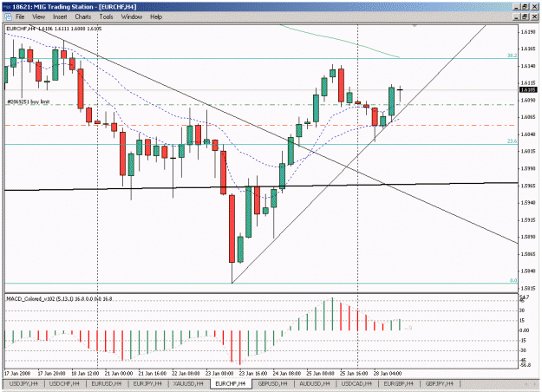The image size is (542, 392).
Task: Open the Help menu
Action: 156,16
